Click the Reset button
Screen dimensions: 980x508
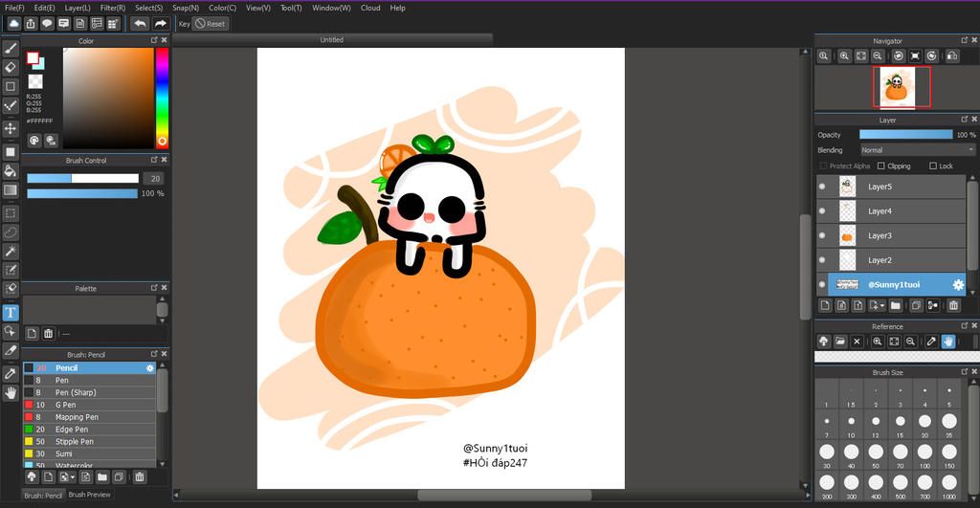point(210,24)
